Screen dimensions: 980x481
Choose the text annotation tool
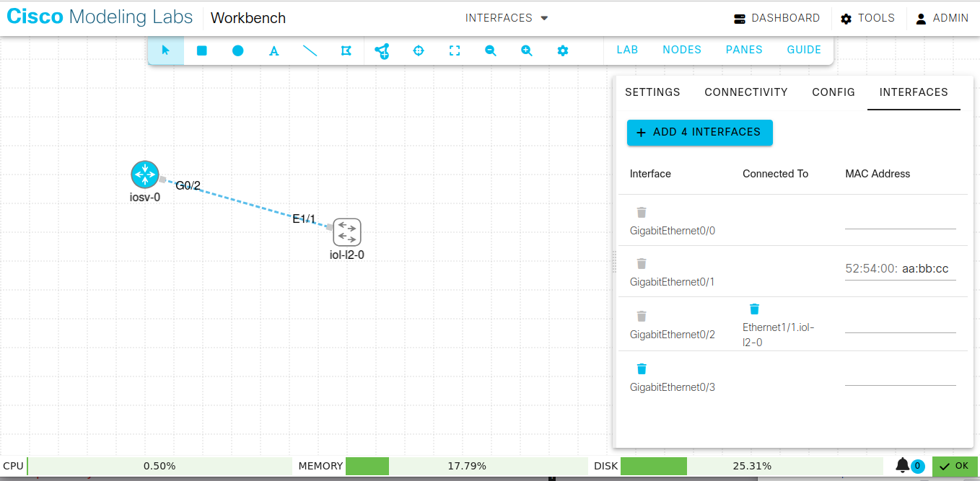click(x=274, y=50)
